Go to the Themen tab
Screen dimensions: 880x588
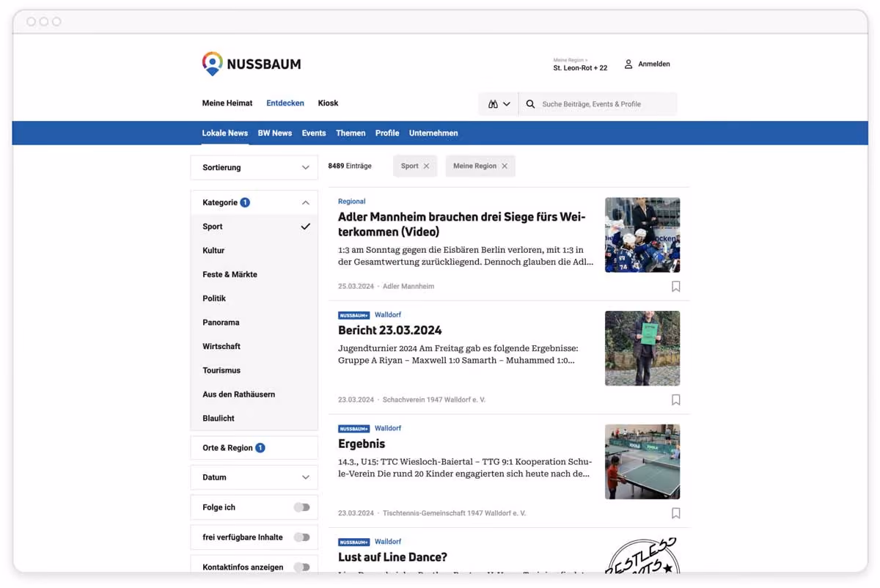[x=351, y=133]
